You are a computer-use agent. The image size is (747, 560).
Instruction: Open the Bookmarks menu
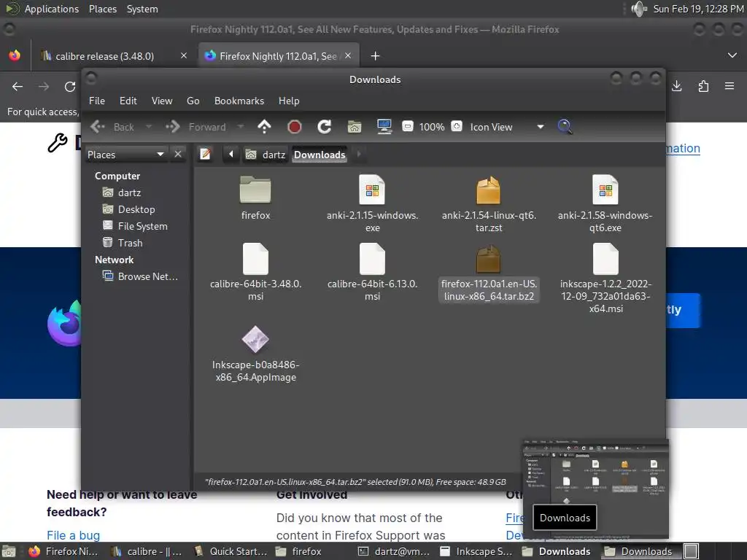click(x=239, y=101)
